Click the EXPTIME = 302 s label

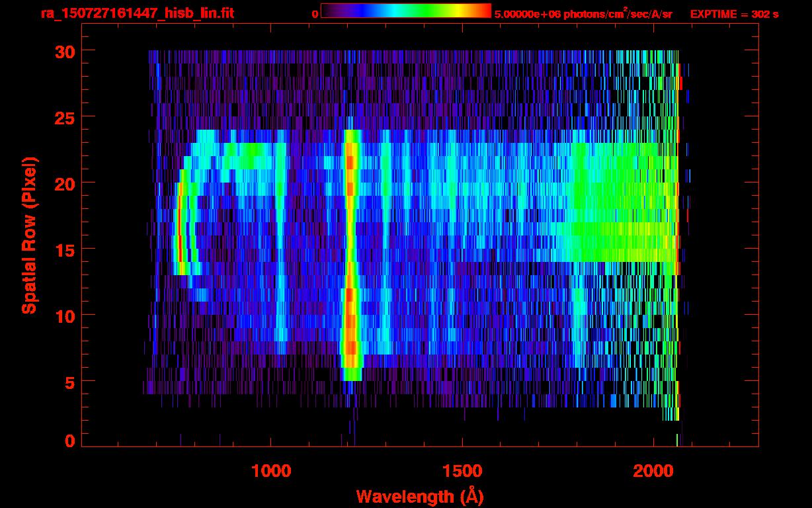click(x=734, y=14)
